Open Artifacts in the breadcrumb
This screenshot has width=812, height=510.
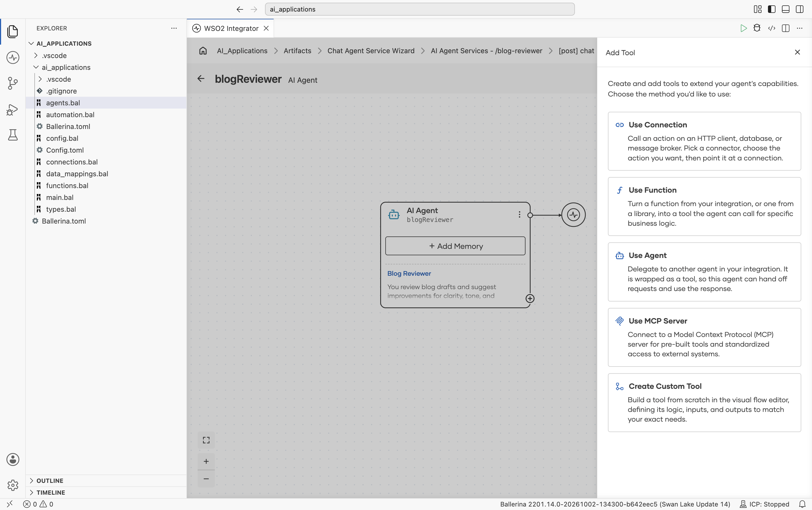tap(297, 51)
